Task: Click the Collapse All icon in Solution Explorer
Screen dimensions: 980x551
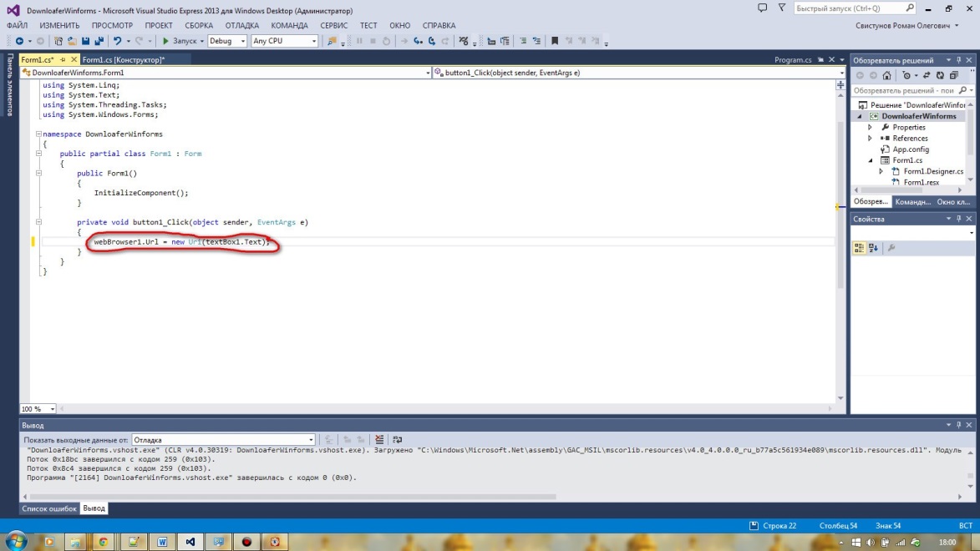Action: (x=954, y=76)
